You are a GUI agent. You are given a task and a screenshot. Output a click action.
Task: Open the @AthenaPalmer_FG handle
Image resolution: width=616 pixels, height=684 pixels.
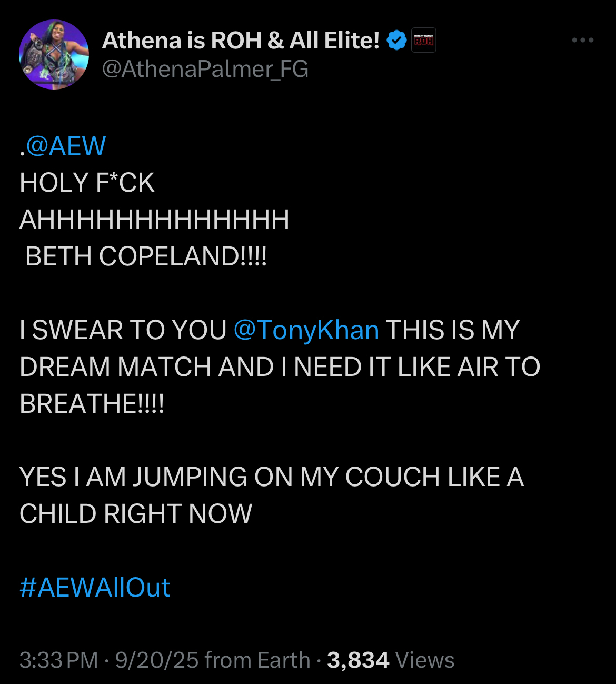click(205, 70)
